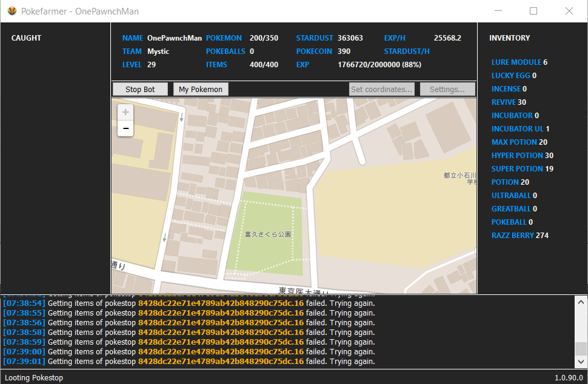The height and width of the screenshot is (384, 588).
Task: Minimize the Pokefarmer window
Action: (498, 11)
